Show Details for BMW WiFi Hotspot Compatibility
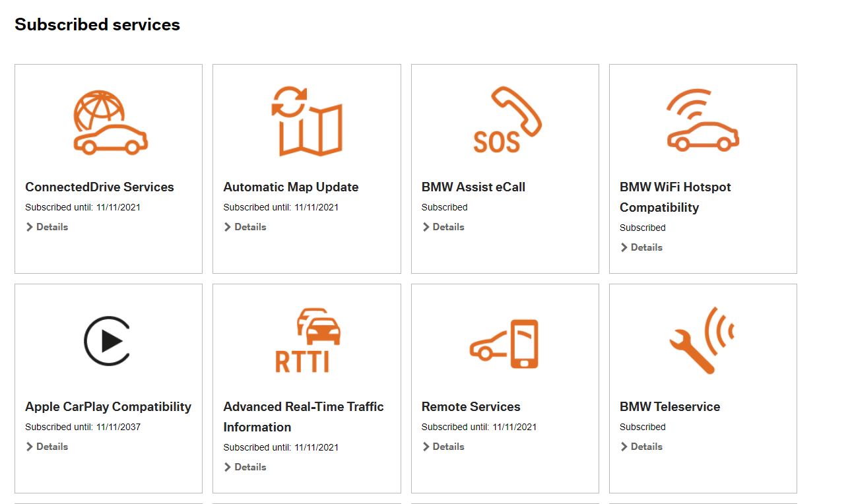 (641, 247)
